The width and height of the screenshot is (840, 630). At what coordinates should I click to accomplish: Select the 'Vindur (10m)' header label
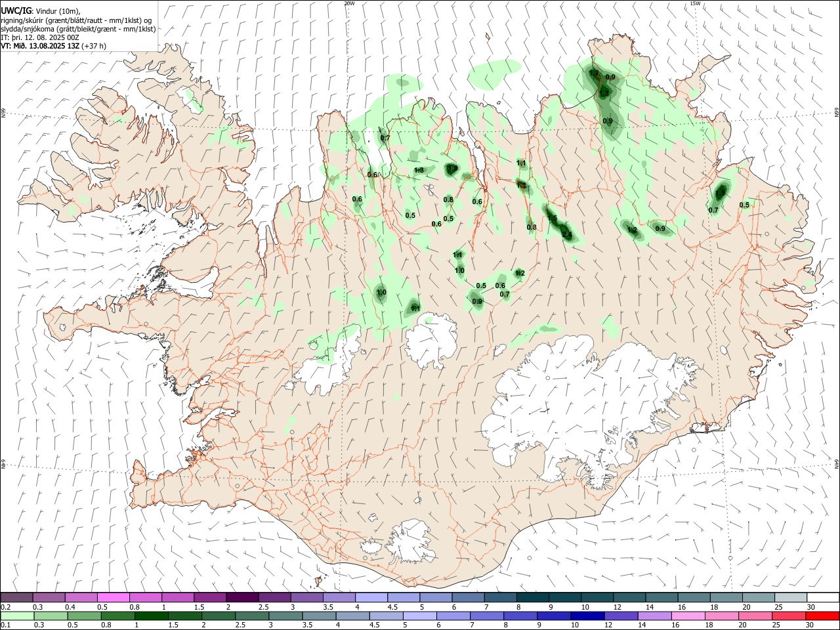[58, 11]
